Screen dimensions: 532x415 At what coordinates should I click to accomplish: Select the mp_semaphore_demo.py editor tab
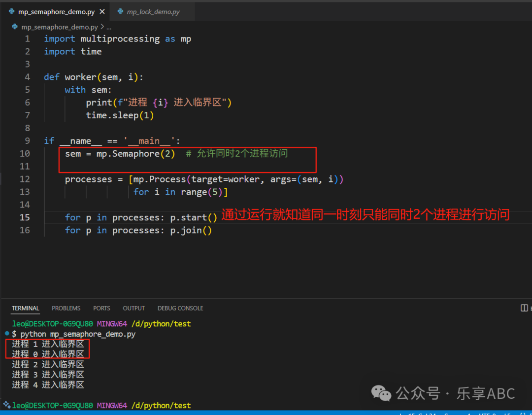(x=57, y=11)
